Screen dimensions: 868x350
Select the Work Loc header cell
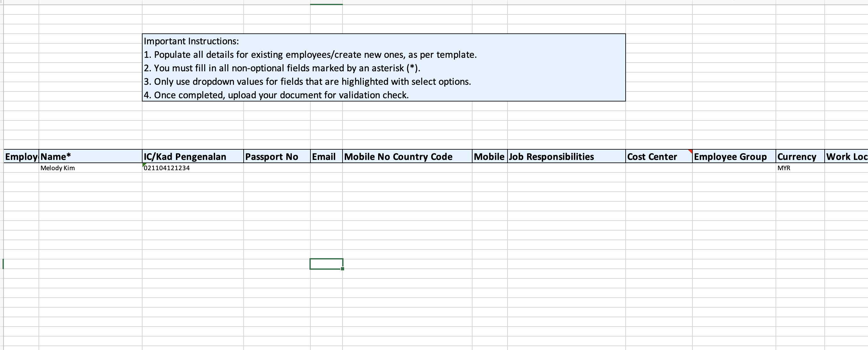point(846,156)
